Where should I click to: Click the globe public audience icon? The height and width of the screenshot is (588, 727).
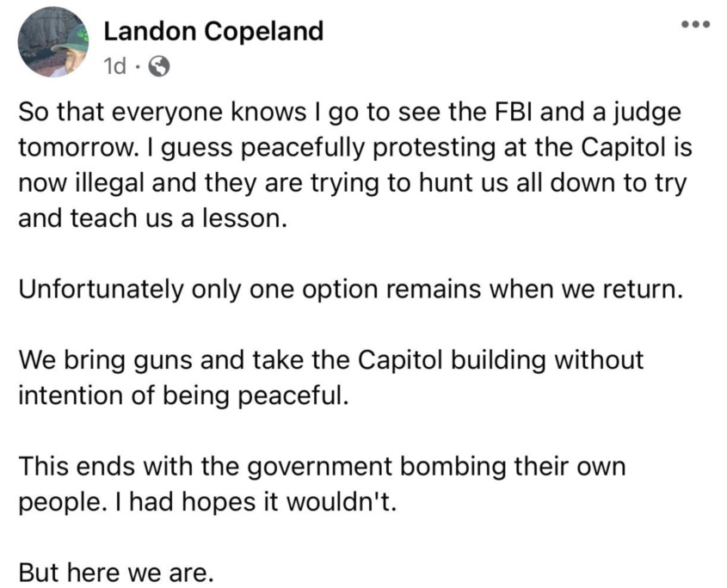(159, 64)
